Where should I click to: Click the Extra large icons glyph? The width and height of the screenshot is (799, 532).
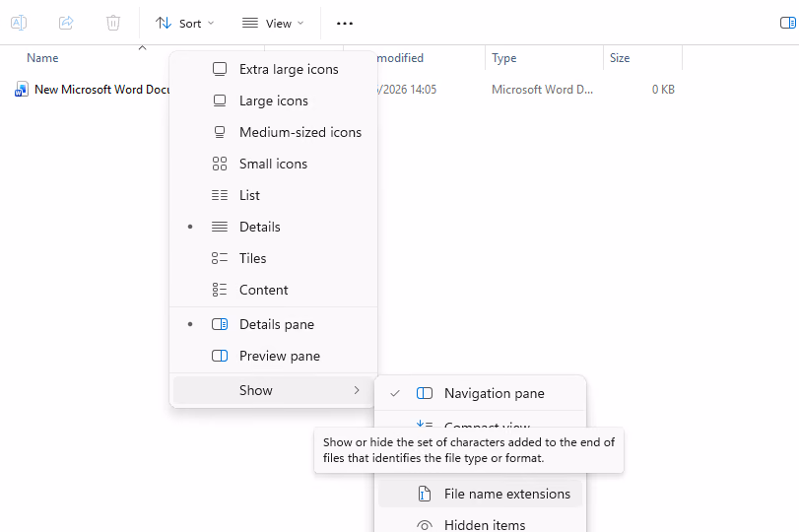[220, 69]
